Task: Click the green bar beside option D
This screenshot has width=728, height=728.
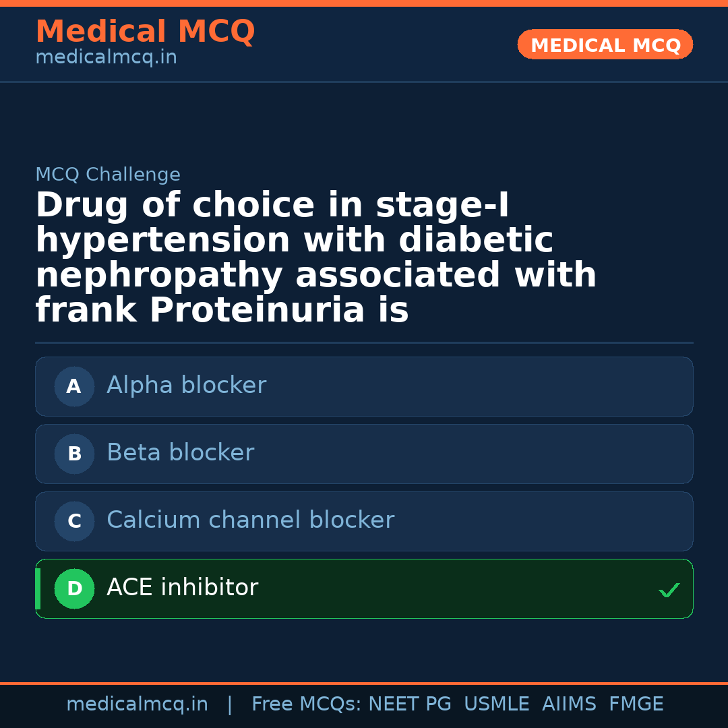Action: [38, 588]
